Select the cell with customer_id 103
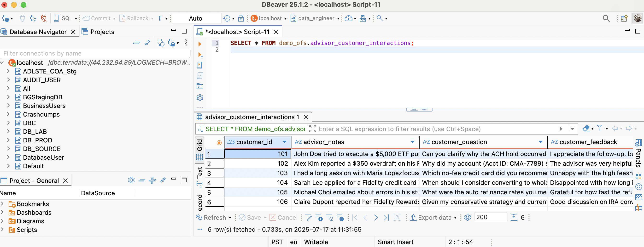This screenshot has width=644, height=247. click(258, 173)
